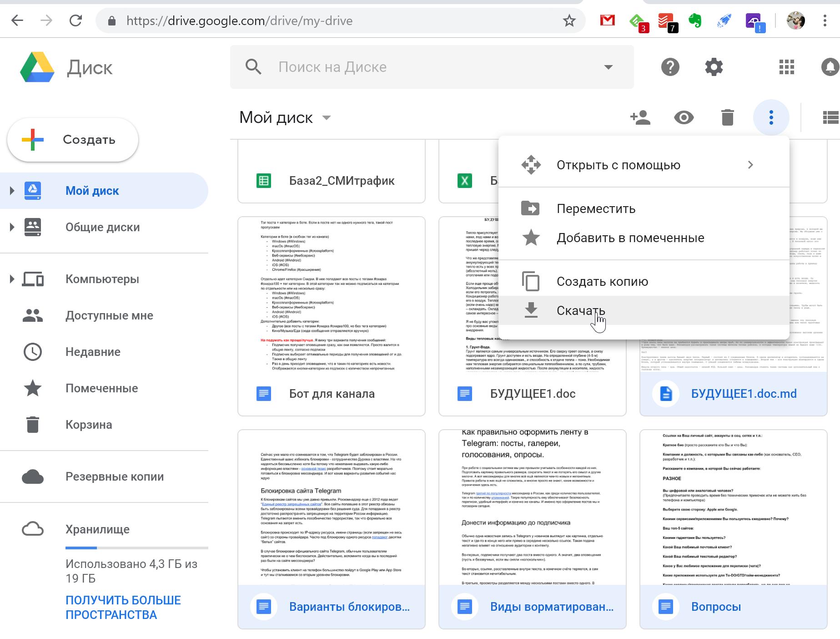Reload the page with the refresh icon
Viewport: 840px width, 639px height.
[x=75, y=20]
